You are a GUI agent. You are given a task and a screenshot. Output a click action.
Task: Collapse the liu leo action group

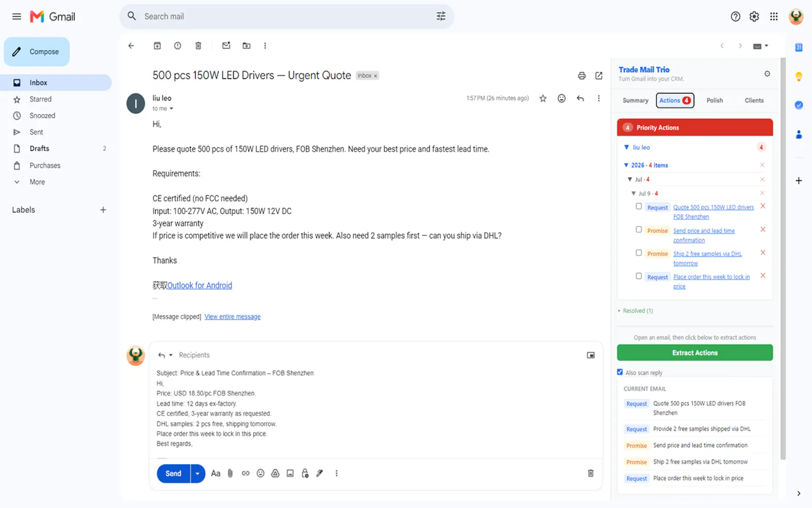coord(626,147)
